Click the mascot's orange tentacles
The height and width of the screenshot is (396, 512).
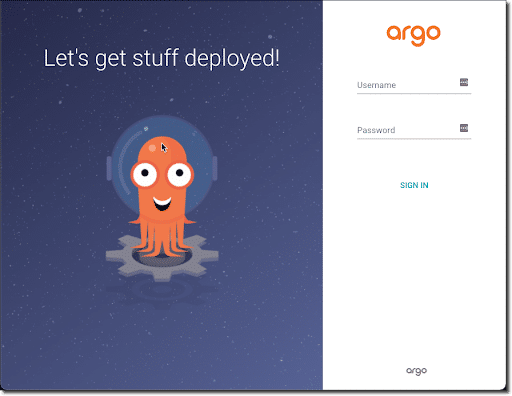pyautogui.click(x=162, y=238)
